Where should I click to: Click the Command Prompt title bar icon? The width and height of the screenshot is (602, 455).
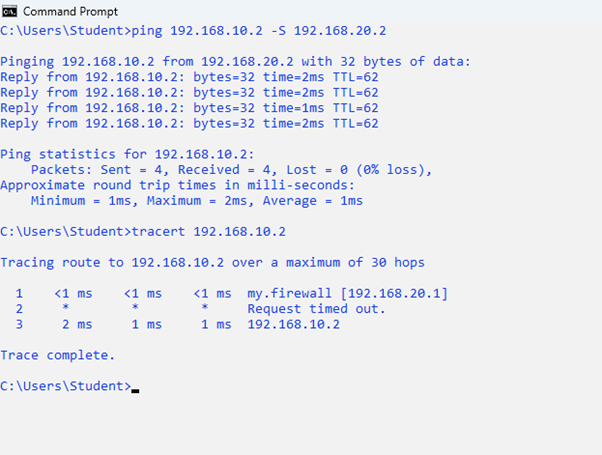click(x=10, y=11)
